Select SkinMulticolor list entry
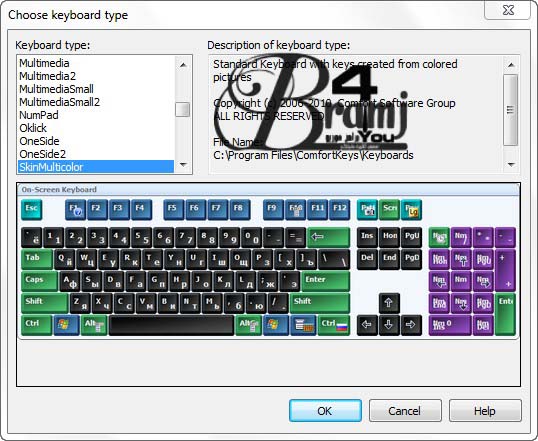 point(96,167)
